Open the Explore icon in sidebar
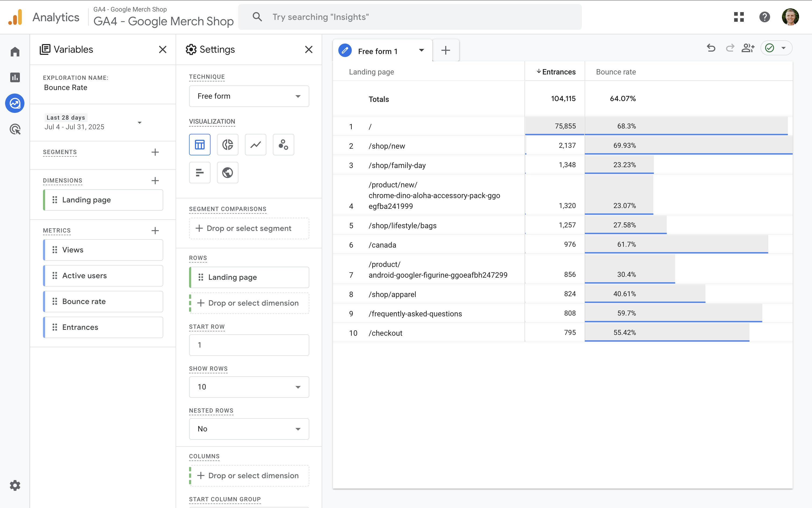812x508 pixels. [x=15, y=103]
